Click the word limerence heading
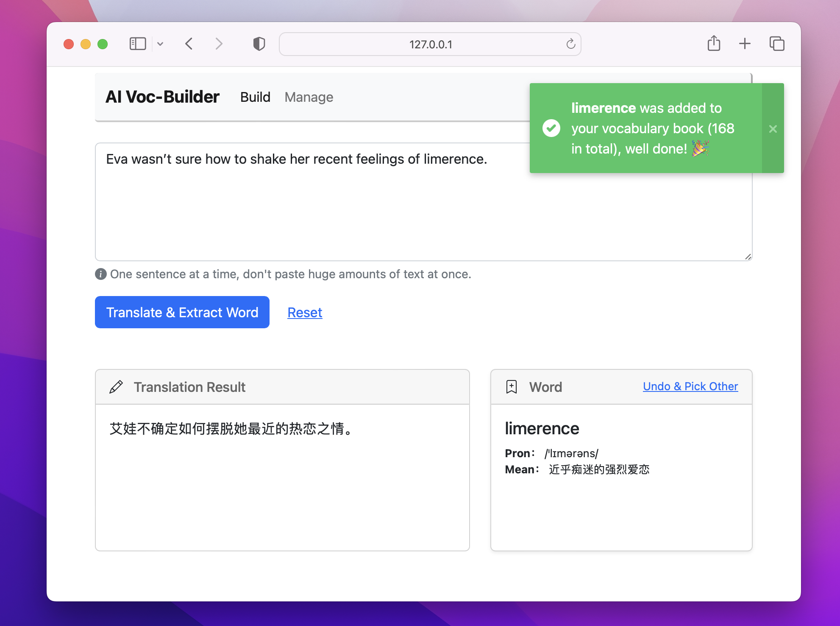 (x=542, y=428)
